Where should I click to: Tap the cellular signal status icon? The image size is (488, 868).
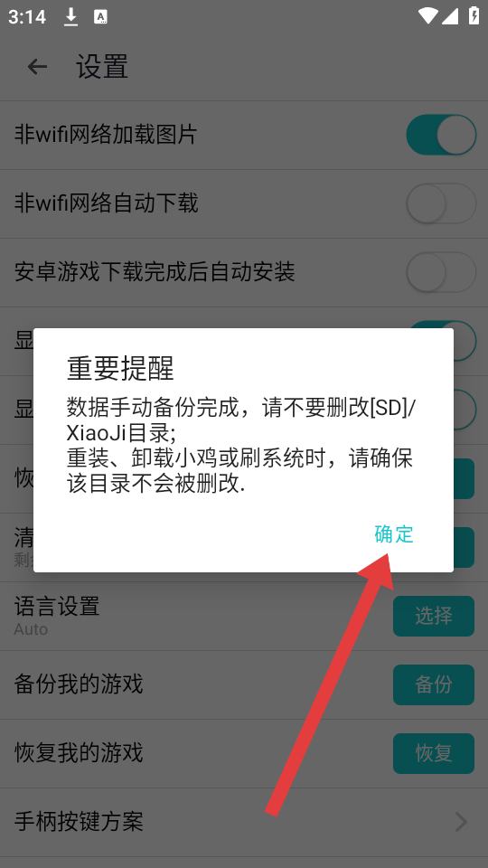click(449, 16)
